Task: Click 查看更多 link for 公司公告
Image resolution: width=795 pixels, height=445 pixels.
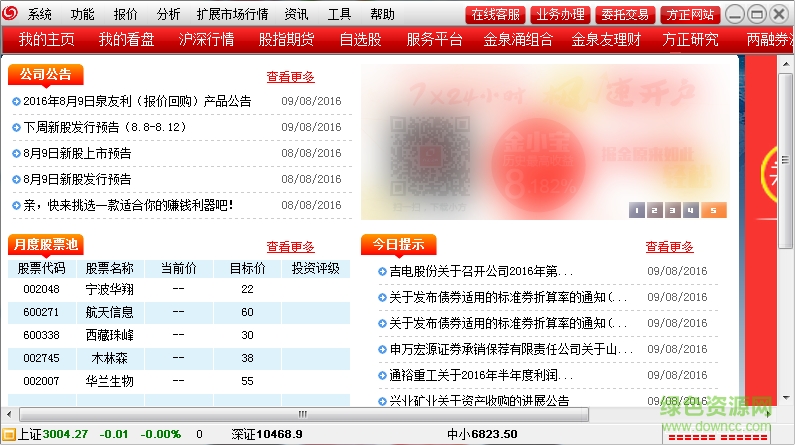Action: (291, 77)
